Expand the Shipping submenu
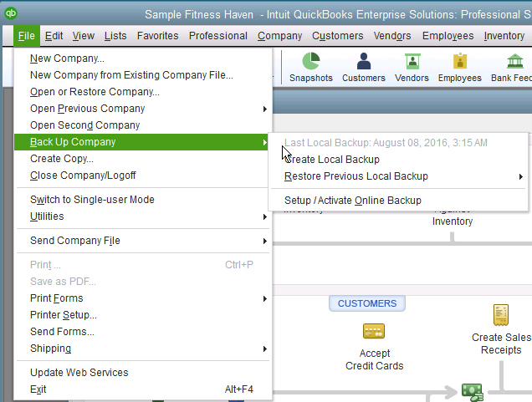 (142, 349)
